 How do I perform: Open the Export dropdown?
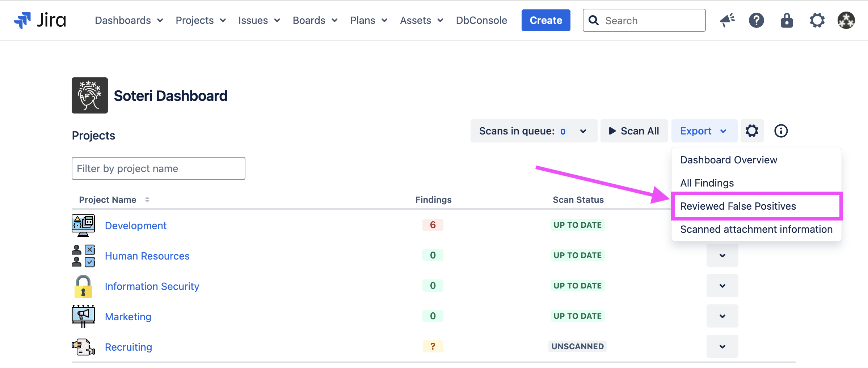[x=703, y=131]
